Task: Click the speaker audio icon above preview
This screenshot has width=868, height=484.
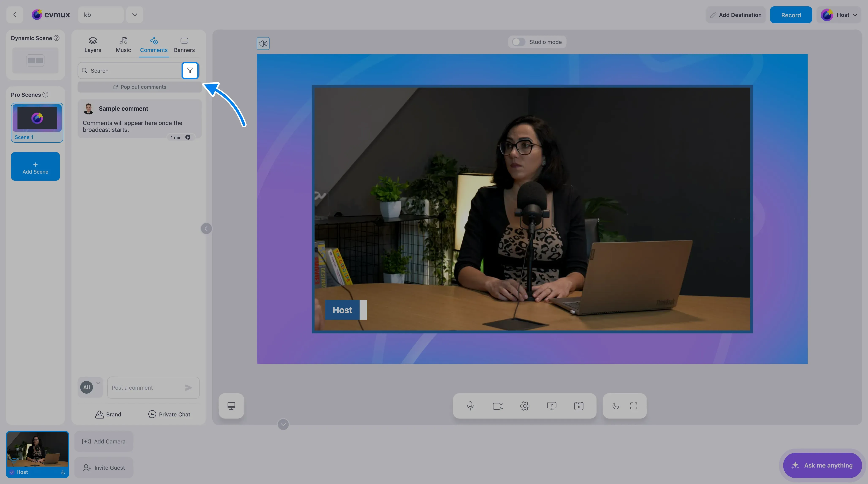Action: (263, 44)
